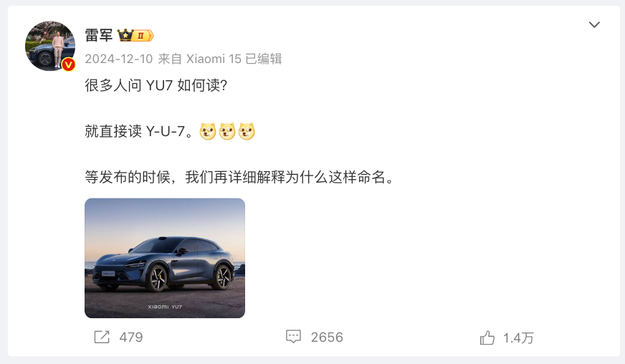625x364 pixels.
Task: Click the 479 repost count
Action: 131,337
